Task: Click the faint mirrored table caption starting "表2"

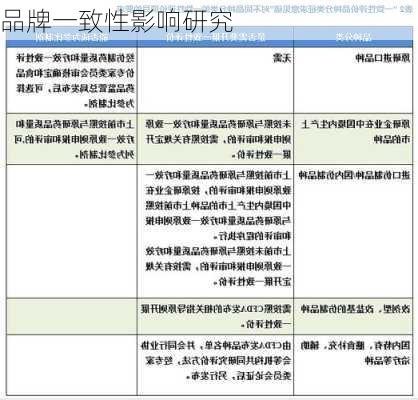Action: coord(265,9)
